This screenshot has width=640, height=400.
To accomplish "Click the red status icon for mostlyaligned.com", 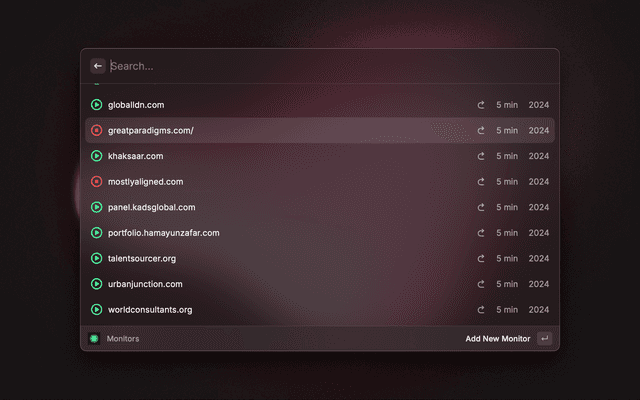I will point(96,182).
